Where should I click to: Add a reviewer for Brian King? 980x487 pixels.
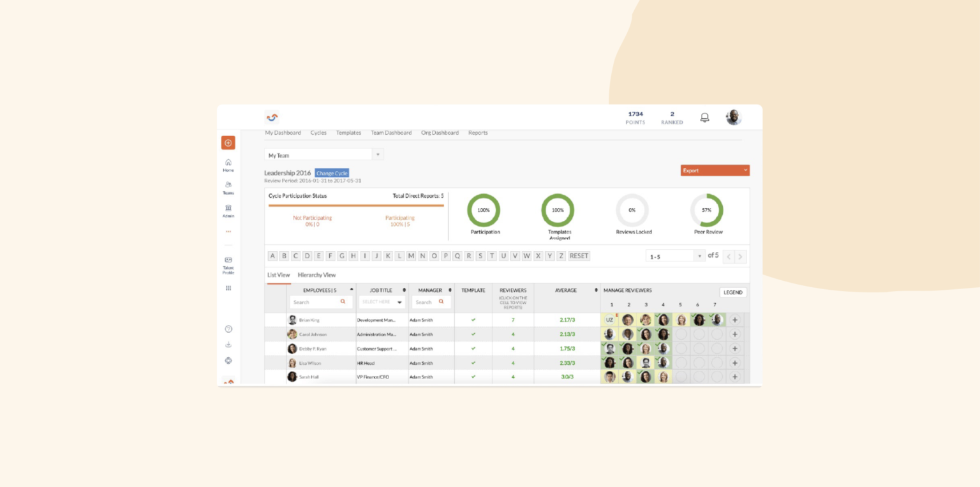(734, 320)
